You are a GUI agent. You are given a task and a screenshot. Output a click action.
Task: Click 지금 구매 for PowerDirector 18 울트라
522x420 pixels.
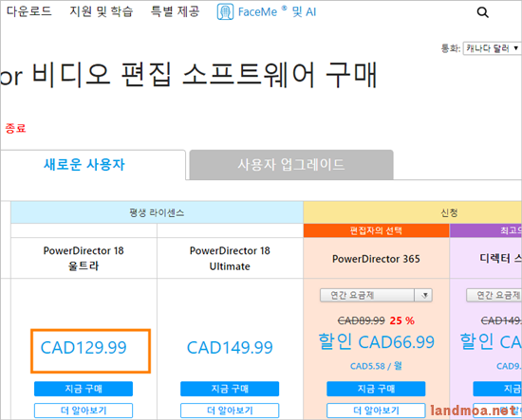(84, 389)
